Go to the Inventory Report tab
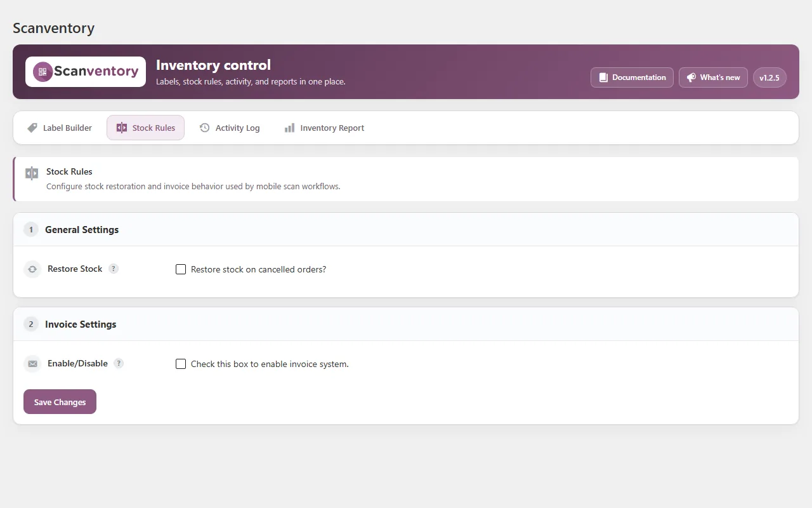 [x=324, y=128]
